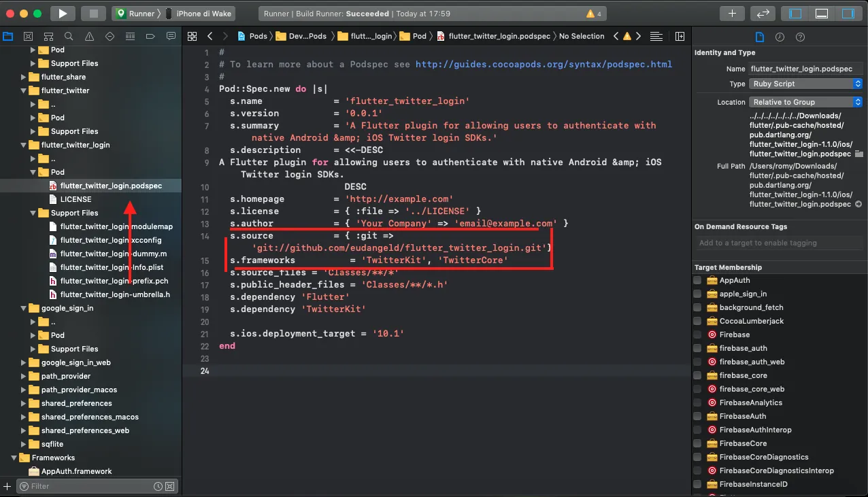The height and width of the screenshot is (497, 868).
Task: Open the Breakpoint navigator
Action: tap(151, 36)
